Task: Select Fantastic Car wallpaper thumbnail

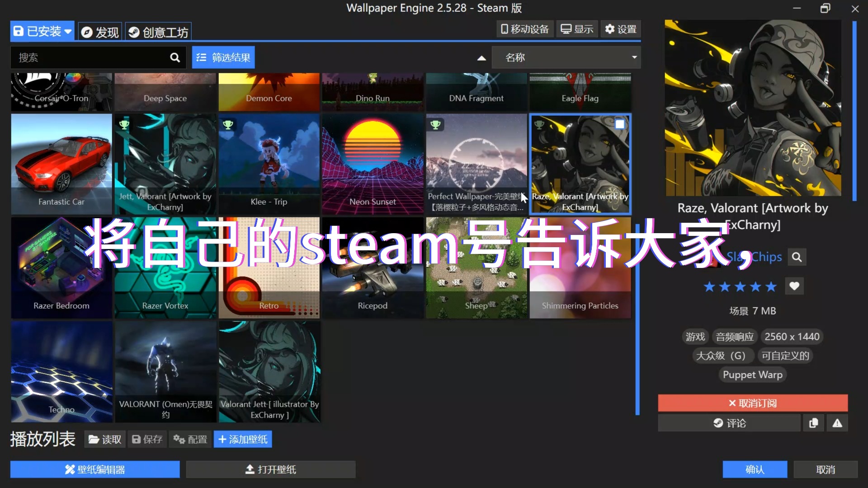Action: pos(61,164)
